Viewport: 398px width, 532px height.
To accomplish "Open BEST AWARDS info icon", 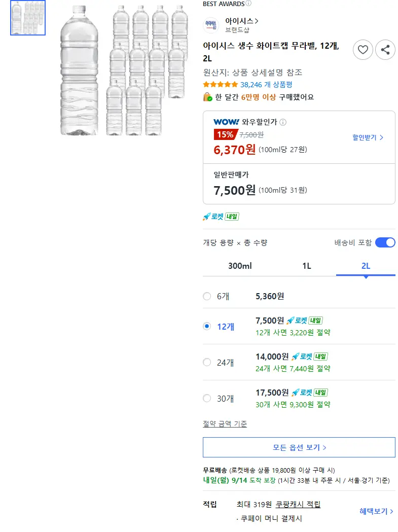I will 248,4.
